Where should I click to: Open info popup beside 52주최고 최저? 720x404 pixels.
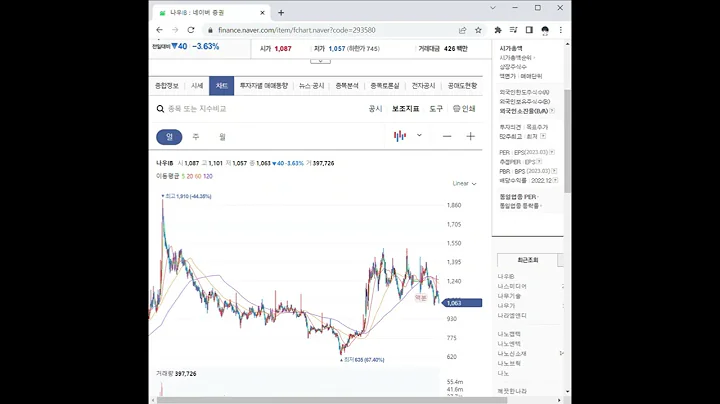[x=543, y=136]
